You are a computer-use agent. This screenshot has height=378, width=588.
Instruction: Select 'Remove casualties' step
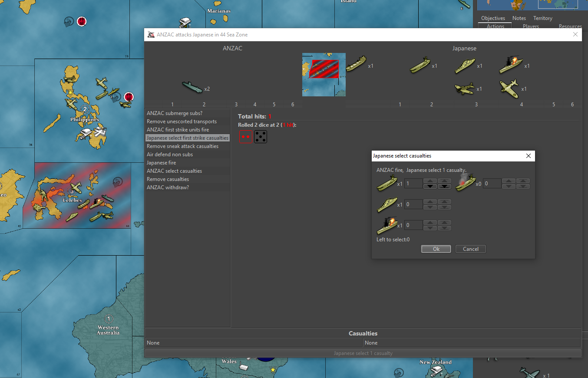187,179
